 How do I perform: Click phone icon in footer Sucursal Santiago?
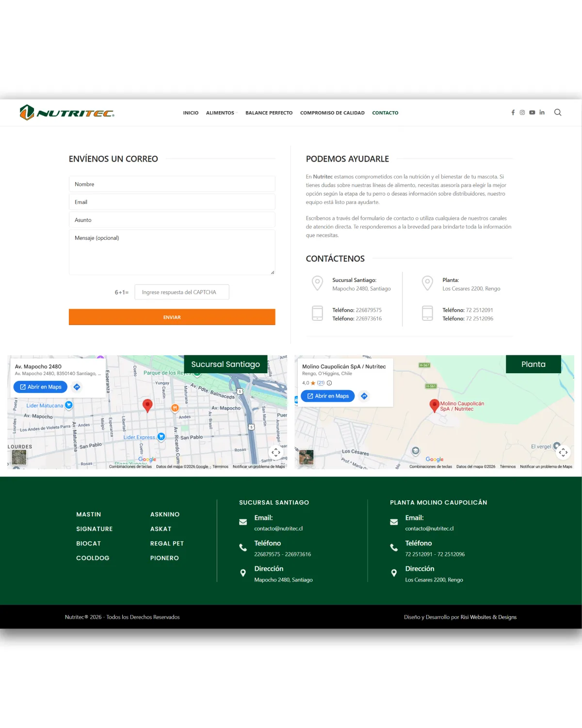tap(243, 547)
